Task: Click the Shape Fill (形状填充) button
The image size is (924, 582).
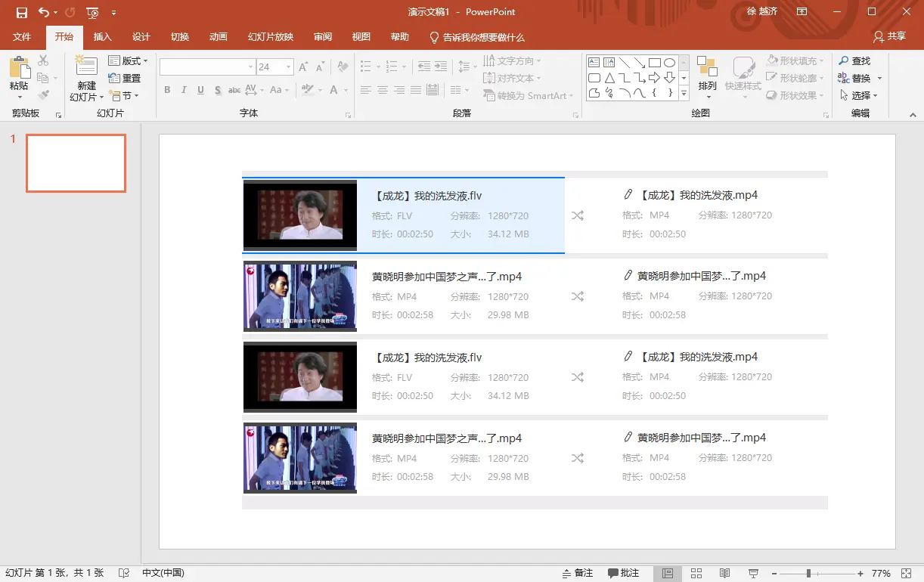Action: (x=796, y=60)
